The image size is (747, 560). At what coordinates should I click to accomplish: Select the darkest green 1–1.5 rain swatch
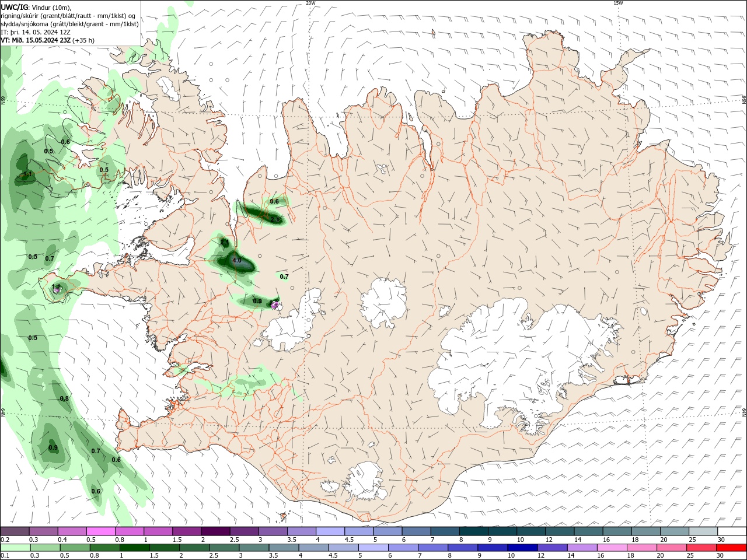tap(134, 548)
